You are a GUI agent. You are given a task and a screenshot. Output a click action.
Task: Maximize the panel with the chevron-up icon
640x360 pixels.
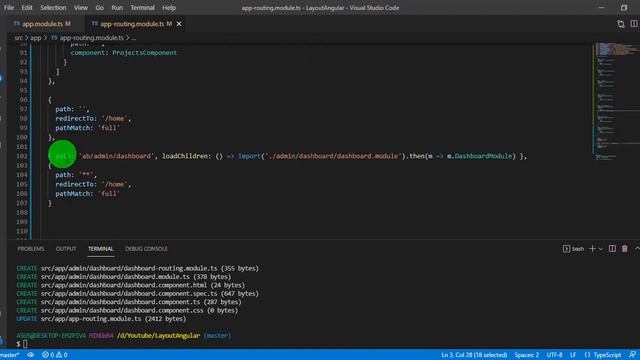point(637,249)
